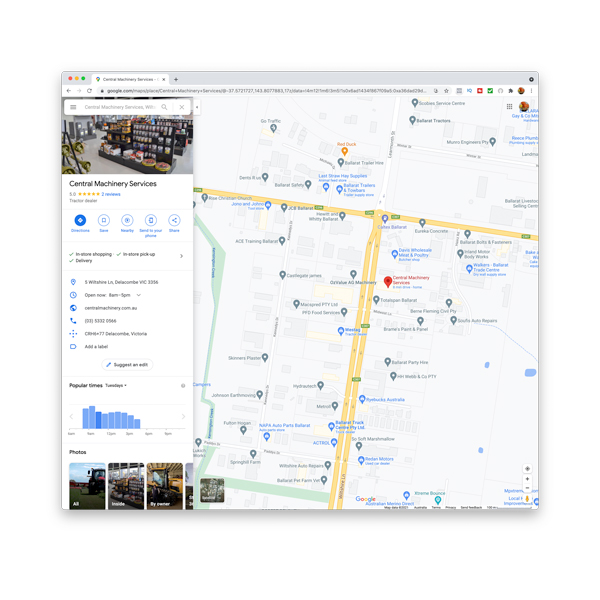Open centralmachinery.com.au website link

[111, 308]
